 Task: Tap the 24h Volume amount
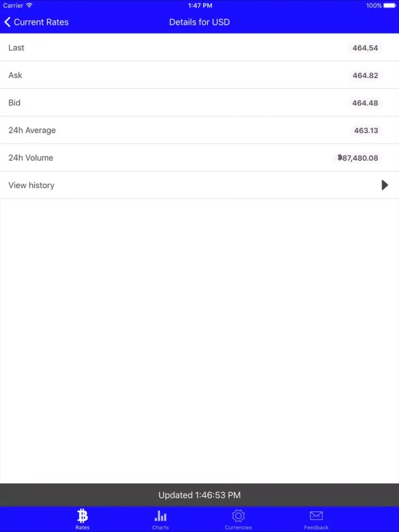pos(358,158)
